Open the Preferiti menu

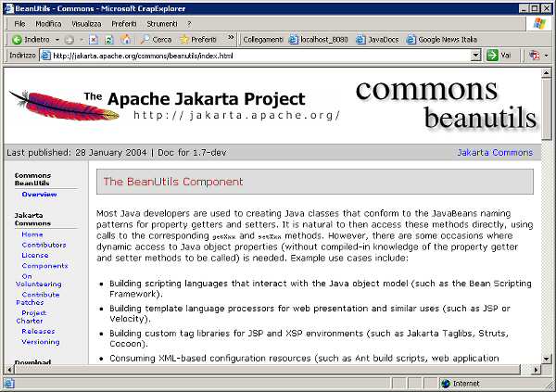tap(124, 24)
